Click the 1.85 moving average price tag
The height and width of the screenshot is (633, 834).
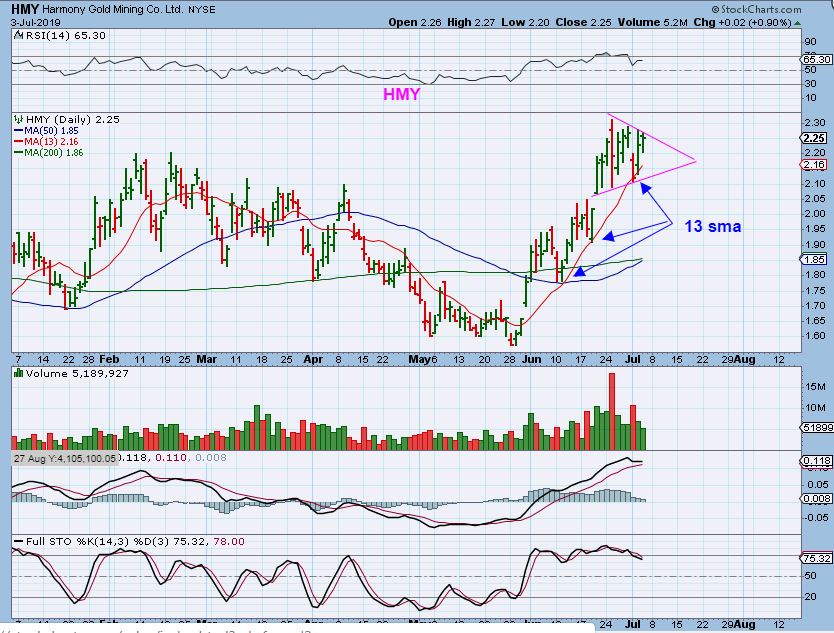click(x=814, y=260)
